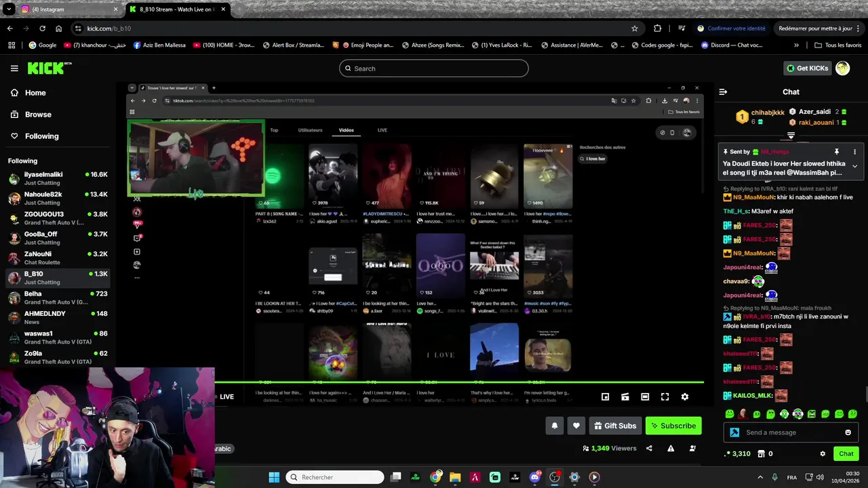
Task: Click the Get KICKs button
Action: (x=807, y=68)
